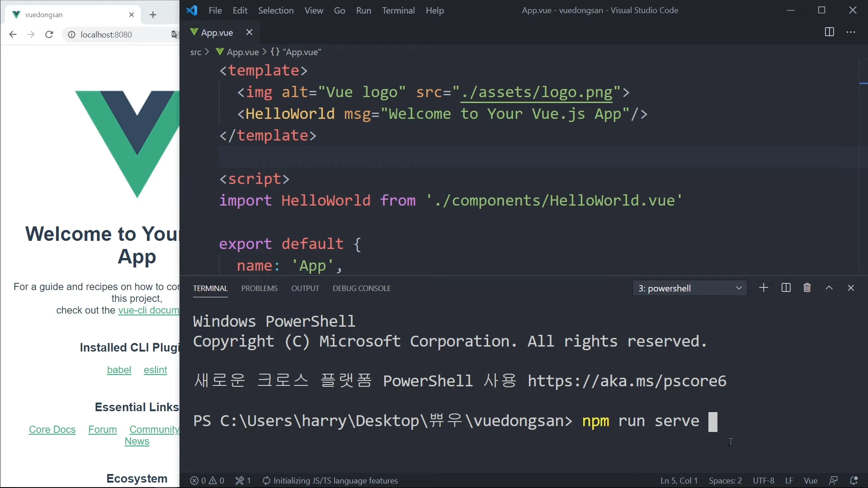Click the translate icon in address bar
This screenshot has width=868, height=488.
pyautogui.click(x=175, y=35)
